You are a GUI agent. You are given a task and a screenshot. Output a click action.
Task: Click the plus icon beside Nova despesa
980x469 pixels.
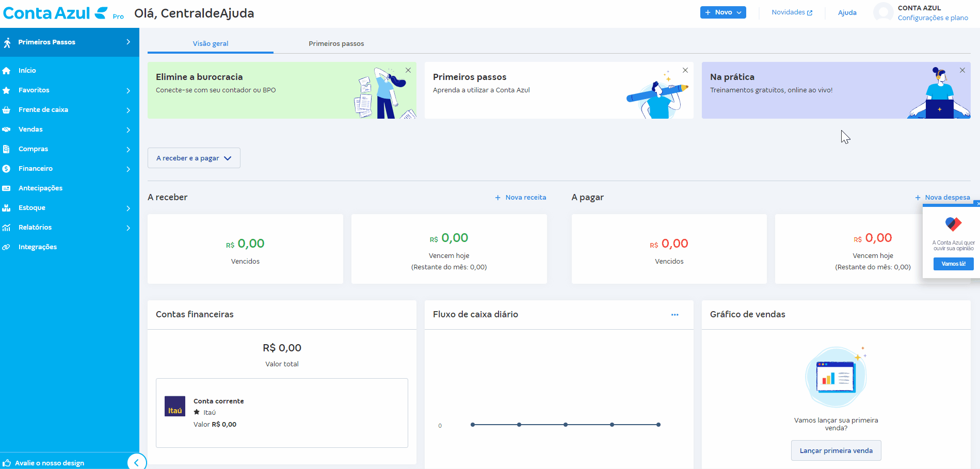pyautogui.click(x=918, y=198)
